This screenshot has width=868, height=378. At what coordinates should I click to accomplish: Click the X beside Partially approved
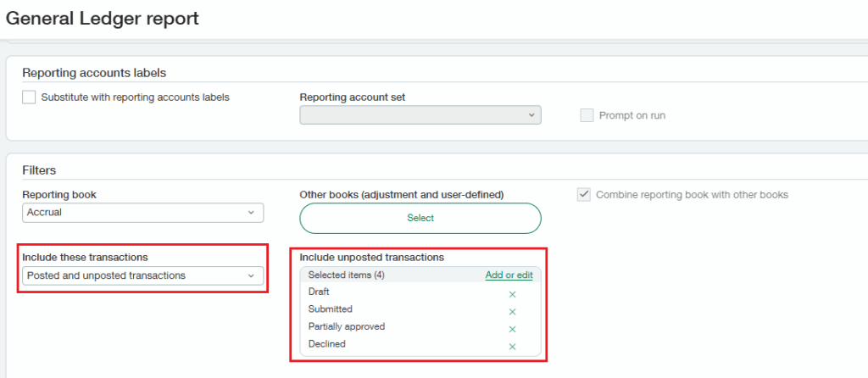point(512,329)
